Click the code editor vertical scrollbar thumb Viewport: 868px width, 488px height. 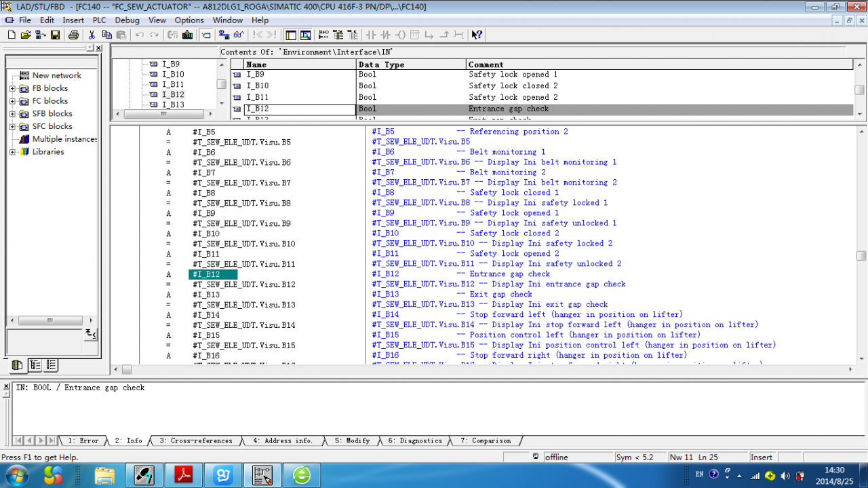click(x=861, y=256)
